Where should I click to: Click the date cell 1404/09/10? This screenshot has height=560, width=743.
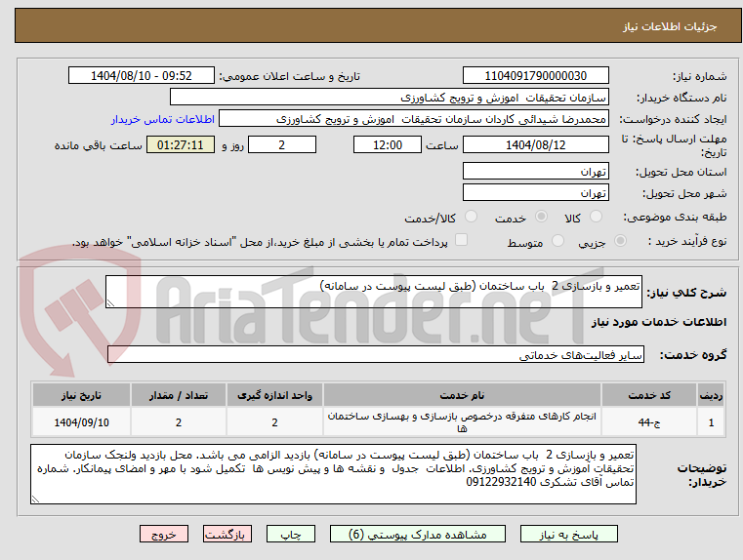tap(81, 422)
